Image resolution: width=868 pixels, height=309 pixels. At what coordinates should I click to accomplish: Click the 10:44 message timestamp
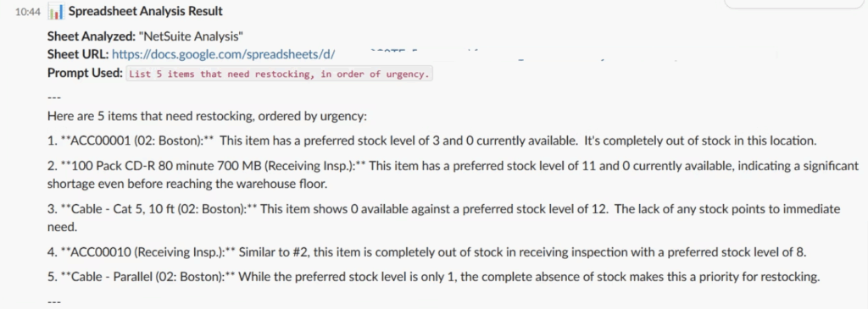pos(28,12)
